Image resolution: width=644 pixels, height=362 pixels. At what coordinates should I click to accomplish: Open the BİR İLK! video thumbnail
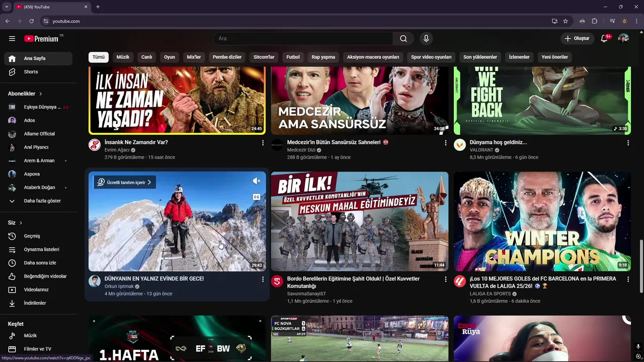coord(360,222)
